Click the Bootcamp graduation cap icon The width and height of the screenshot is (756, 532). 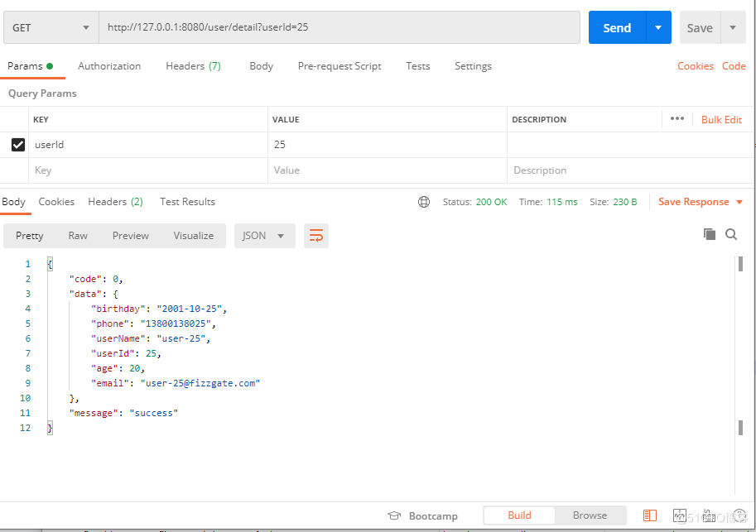pos(395,515)
